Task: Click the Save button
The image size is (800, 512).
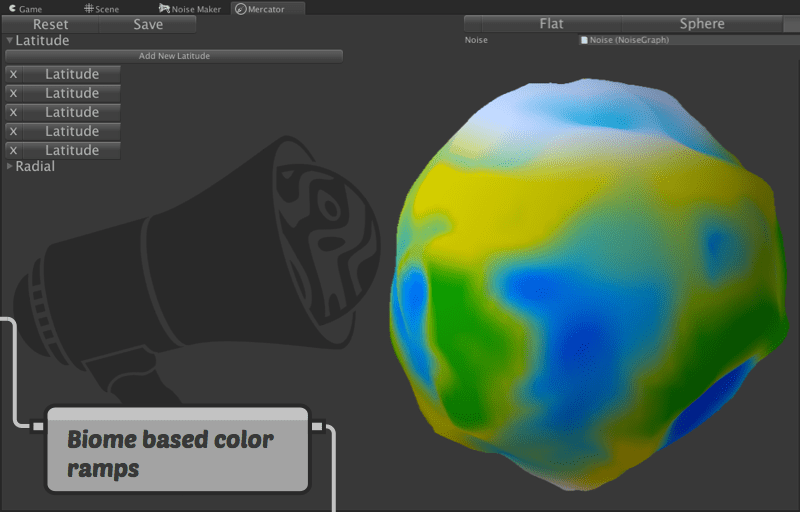Action: point(148,24)
